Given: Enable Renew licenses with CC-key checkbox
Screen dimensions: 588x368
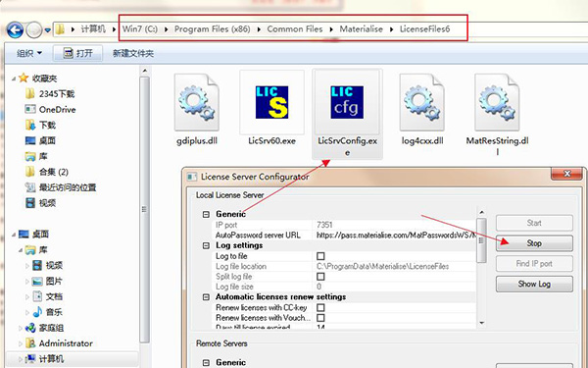Looking at the screenshot, I should coord(320,307).
